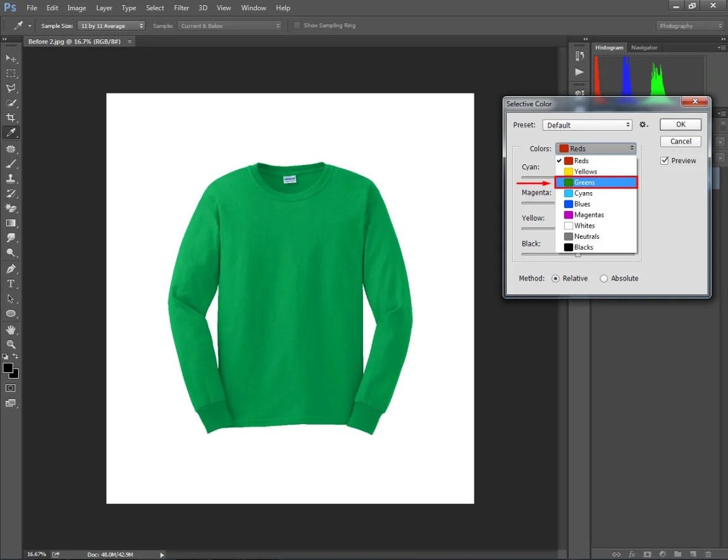Open the Preset dropdown in Selective Color
Viewport: 728px width, 560px height.
coord(587,125)
